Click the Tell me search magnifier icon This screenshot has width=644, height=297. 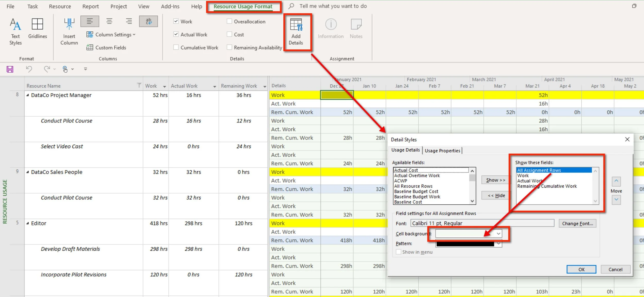(x=291, y=6)
